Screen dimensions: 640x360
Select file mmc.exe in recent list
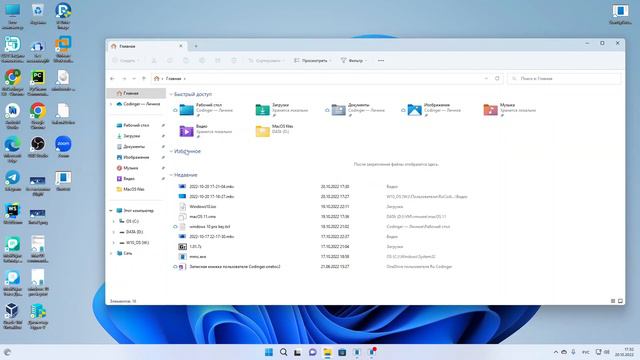[198, 257]
